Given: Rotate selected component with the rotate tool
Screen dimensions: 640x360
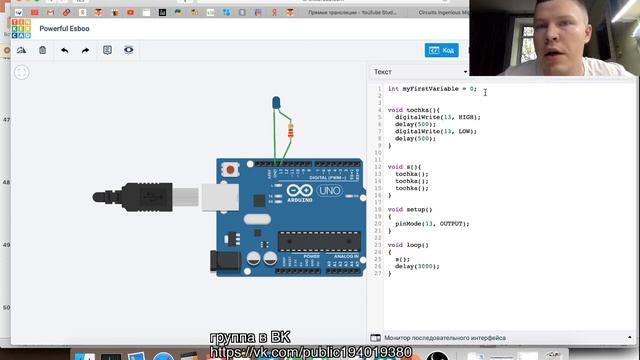Looking at the screenshot, I should (21, 50).
